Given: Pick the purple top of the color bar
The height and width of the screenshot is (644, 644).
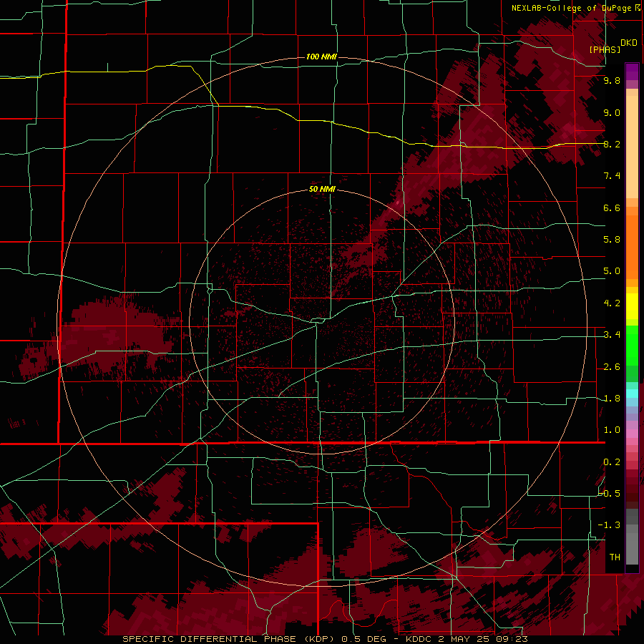Looking at the screenshot, I should [x=632, y=72].
